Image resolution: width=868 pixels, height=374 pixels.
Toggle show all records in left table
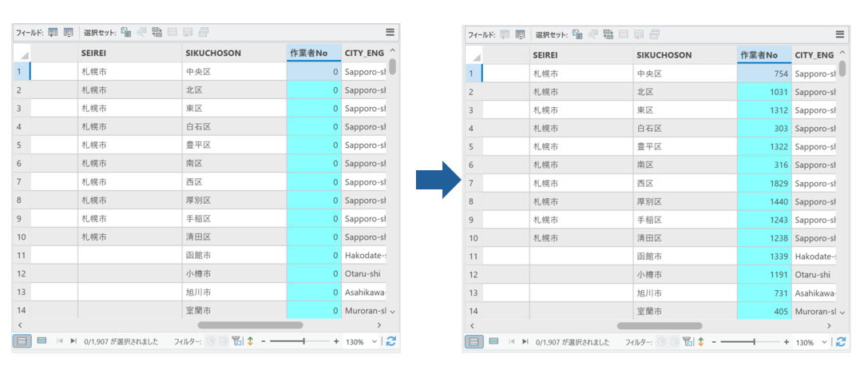point(22,341)
